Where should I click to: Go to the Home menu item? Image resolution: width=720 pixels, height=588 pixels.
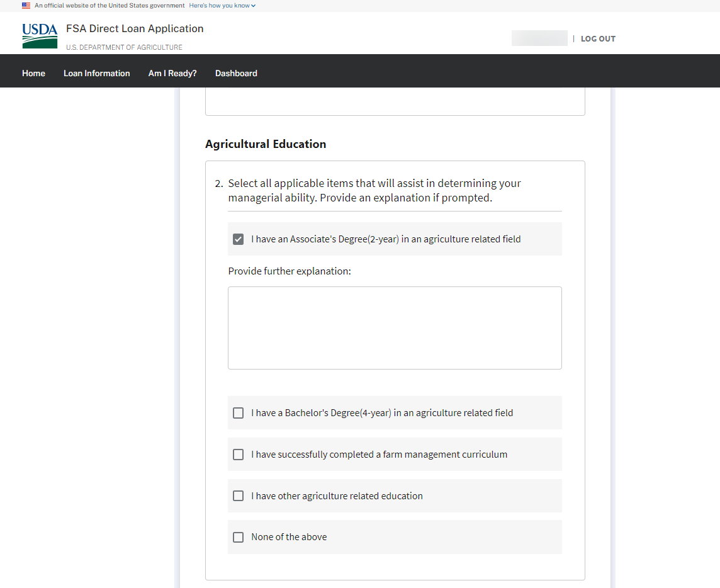click(x=33, y=74)
